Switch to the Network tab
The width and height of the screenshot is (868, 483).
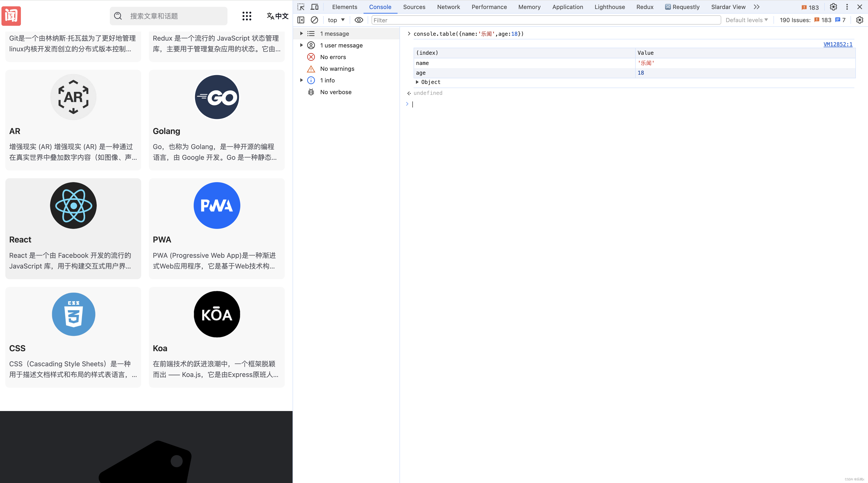click(449, 7)
